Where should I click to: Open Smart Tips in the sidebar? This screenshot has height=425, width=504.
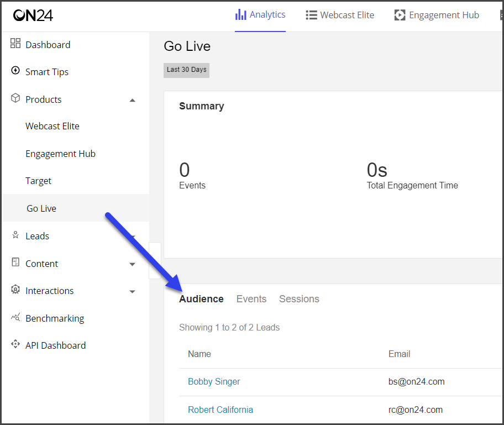(x=47, y=72)
